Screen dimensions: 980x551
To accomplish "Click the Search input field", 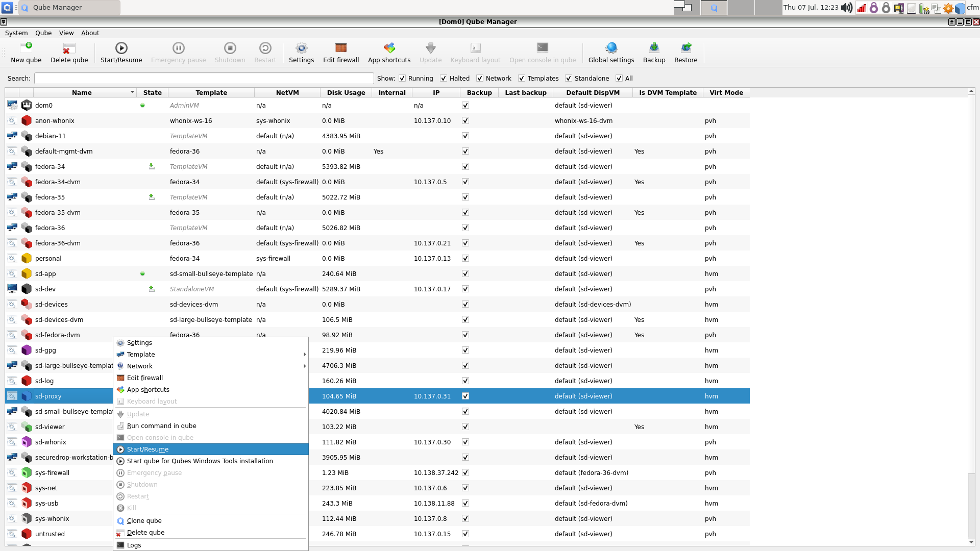I will (x=204, y=78).
